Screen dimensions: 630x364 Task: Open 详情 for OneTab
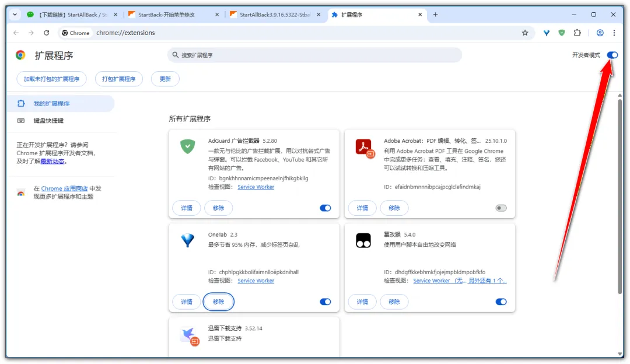(187, 302)
